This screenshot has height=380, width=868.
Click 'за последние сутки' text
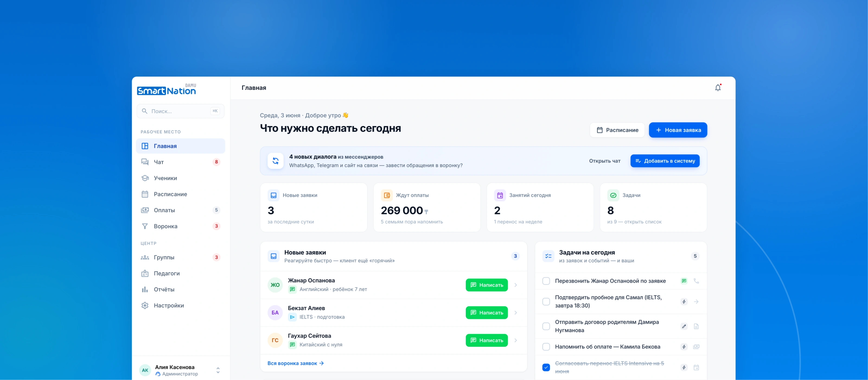[x=291, y=222]
